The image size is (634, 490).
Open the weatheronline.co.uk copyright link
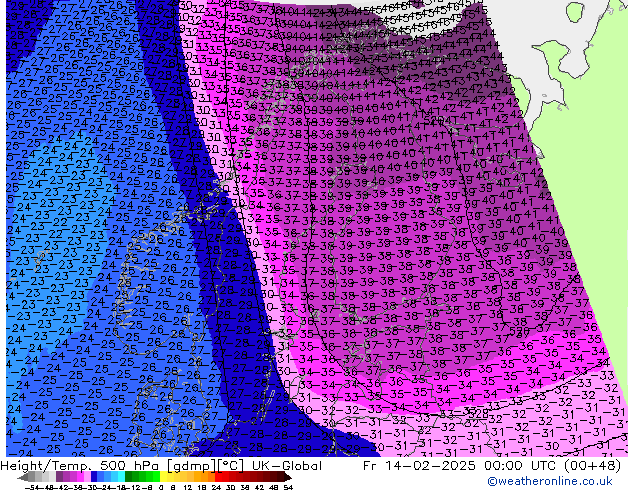pyautogui.click(x=550, y=481)
